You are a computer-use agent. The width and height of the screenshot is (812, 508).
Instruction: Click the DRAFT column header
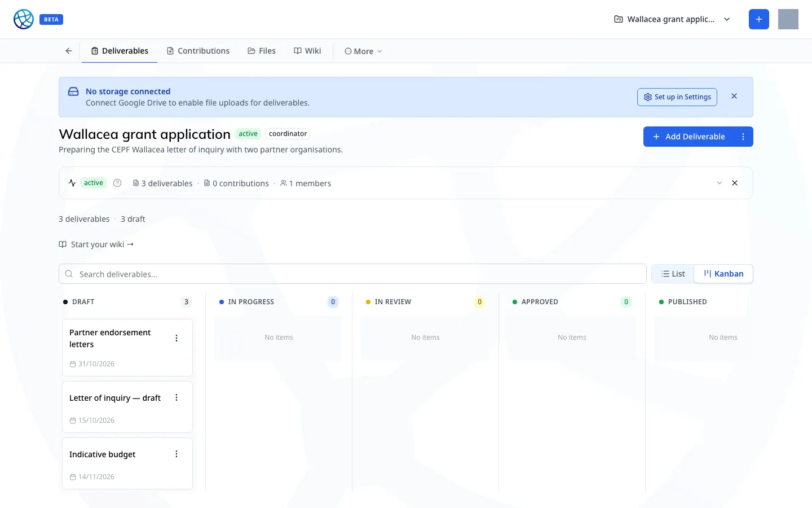[x=83, y=302]
